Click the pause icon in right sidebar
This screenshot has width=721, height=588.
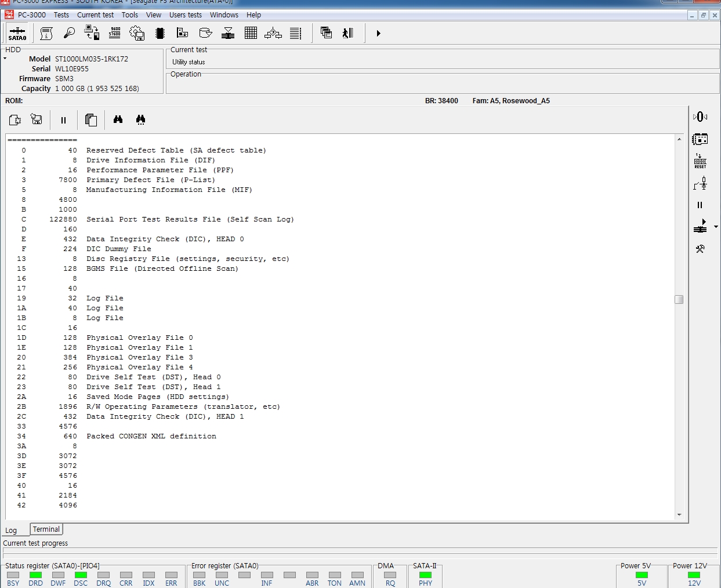pos(700,205)
